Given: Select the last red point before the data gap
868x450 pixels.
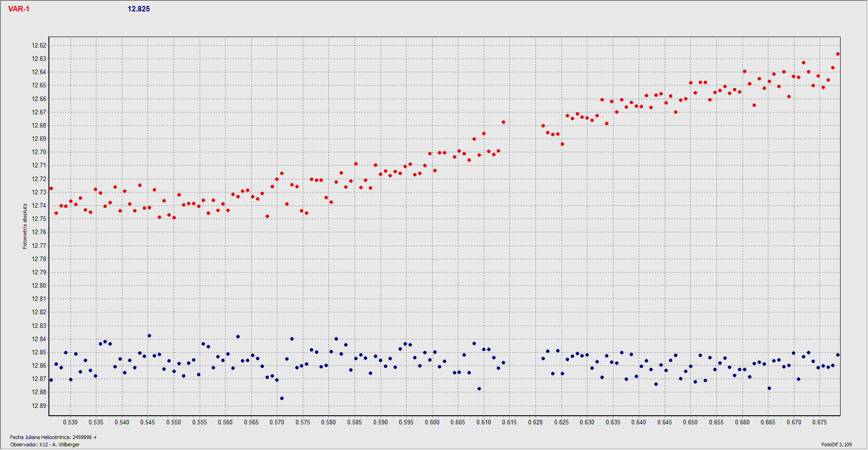Looking at the screenshot, I should click(503, 122).
